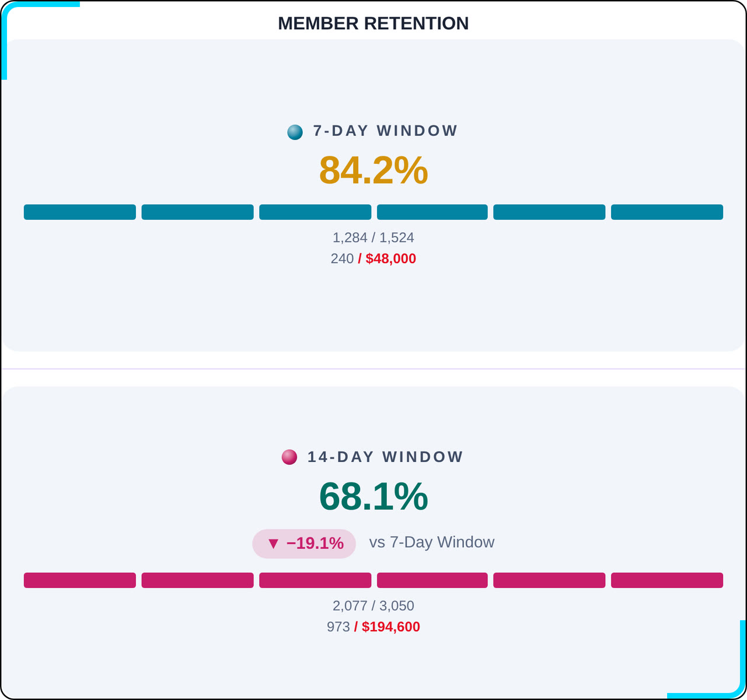The height and width of the screenshot is (700, 747).
Task: Click the third teal bar segment
Action: tap(315, 212)
